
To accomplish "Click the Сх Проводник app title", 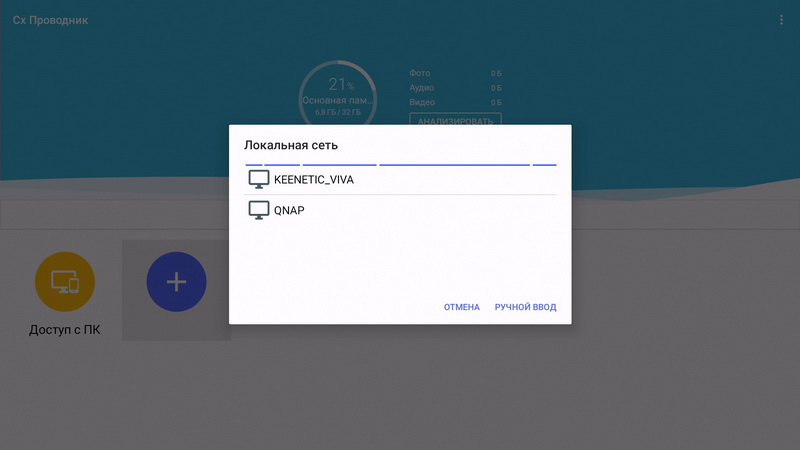I will [50, 20].
